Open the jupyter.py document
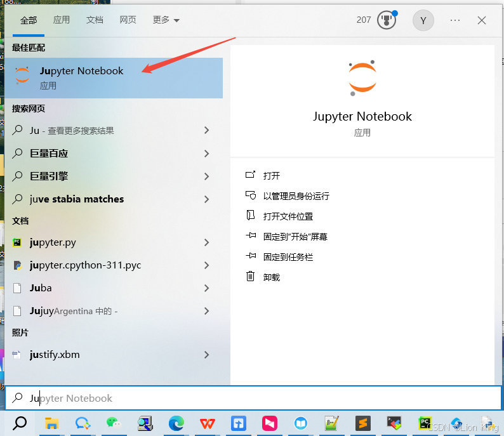Viewport: 504px width, 436px height. click(x=114, y=242)
